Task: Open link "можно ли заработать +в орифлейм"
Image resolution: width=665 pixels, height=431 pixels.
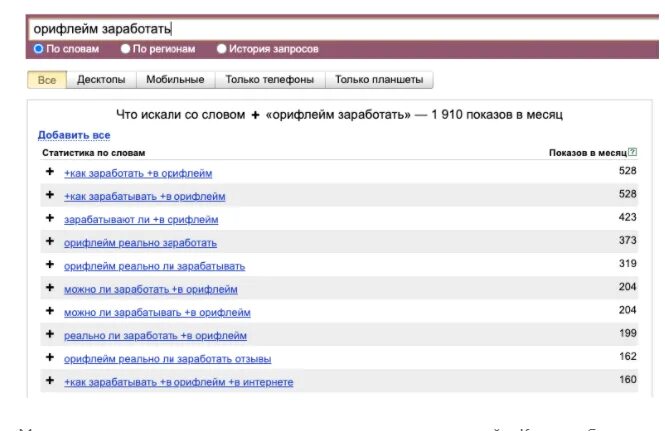Action: [x=151, y=289]
